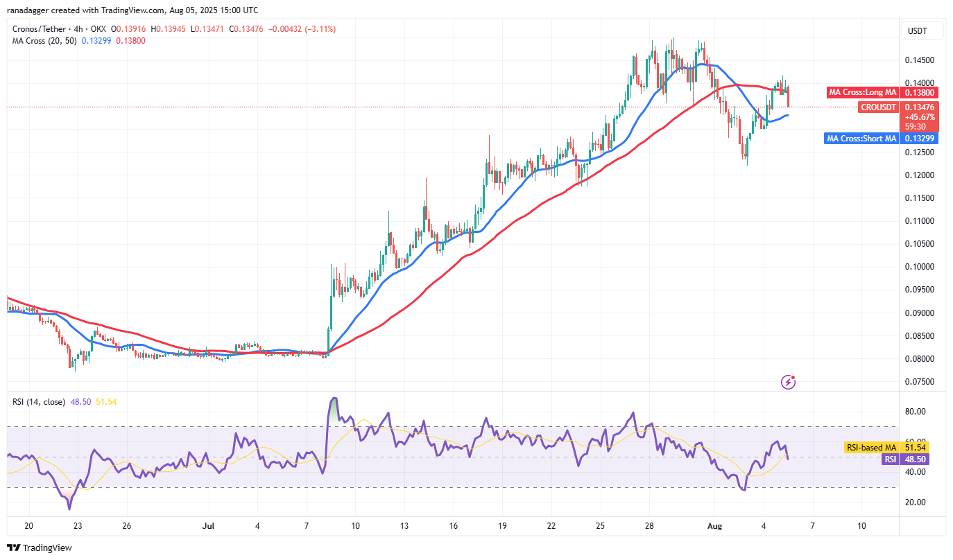Click the date label 28 on time axis

tap(650, 525)
